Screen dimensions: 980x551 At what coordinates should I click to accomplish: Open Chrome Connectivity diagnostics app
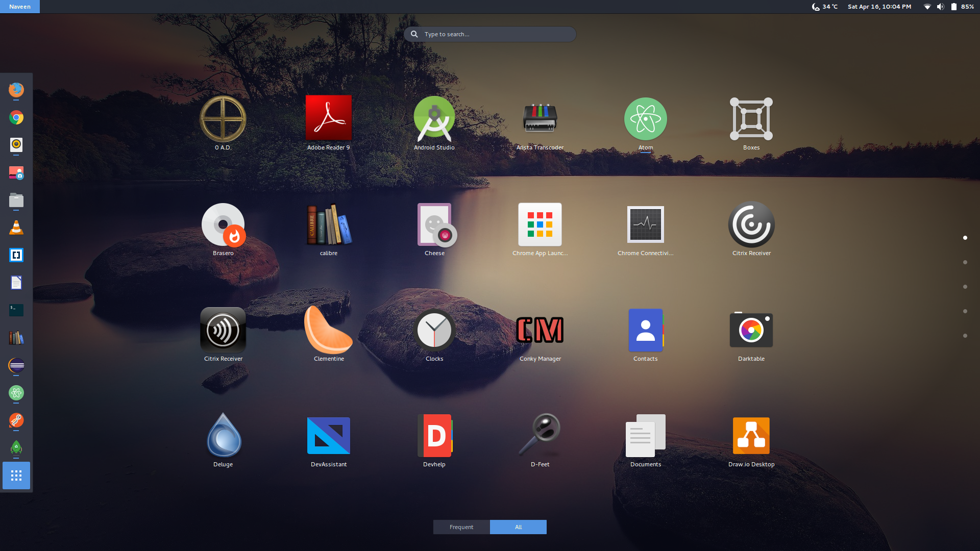[646, 224]
